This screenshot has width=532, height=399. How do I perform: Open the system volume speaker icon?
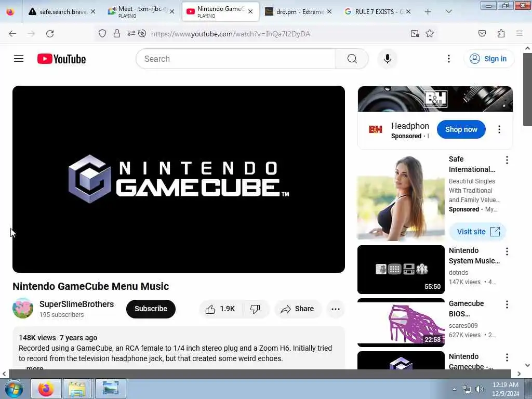point(479,389)
